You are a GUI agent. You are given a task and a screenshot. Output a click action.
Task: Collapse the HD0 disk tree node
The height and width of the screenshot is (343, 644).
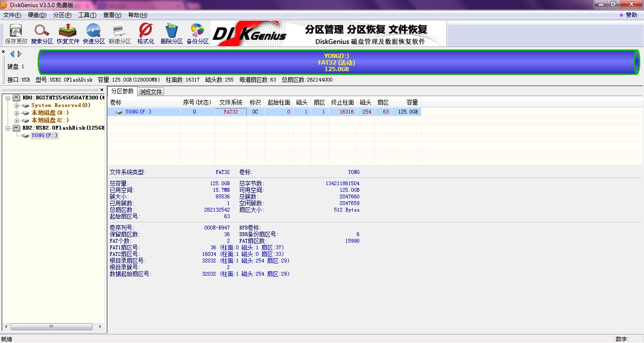click(x=8, y=98)
